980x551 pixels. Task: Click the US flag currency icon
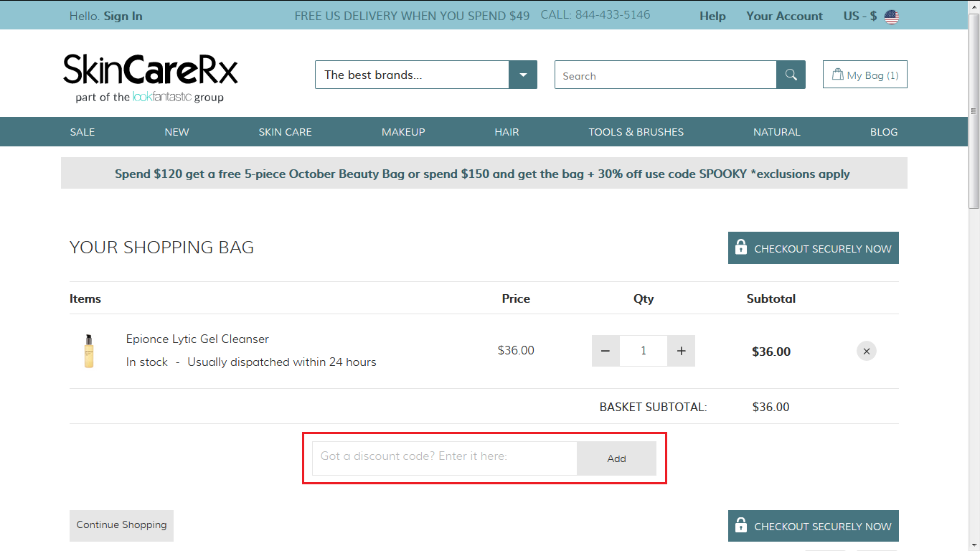pos(892,17)
